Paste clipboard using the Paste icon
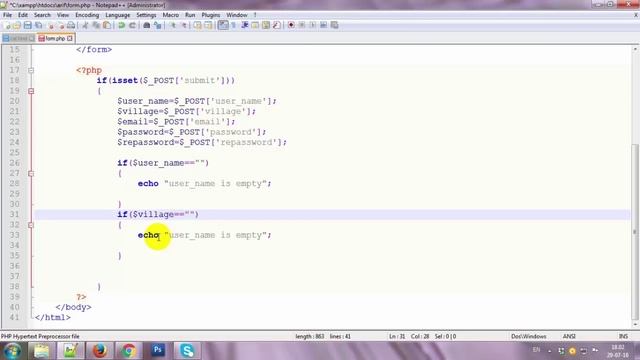640x360 pixels. (x=107, y=25)
